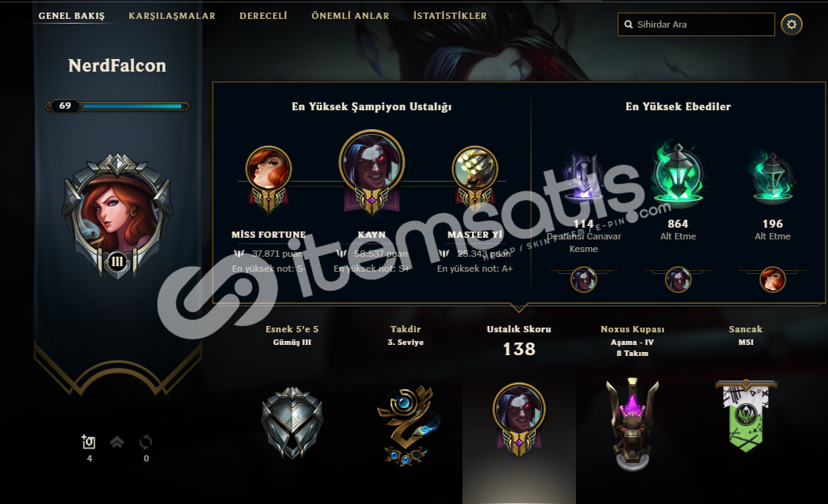The width and height of the screenshot is (828, 504).
Task: Click the purple 114 eternal statue icon
Action: point(584,177)
